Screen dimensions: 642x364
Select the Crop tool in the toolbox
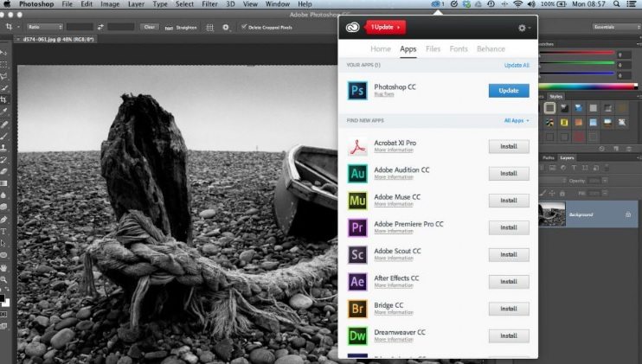pyautogui.click(x=3, y=99)
